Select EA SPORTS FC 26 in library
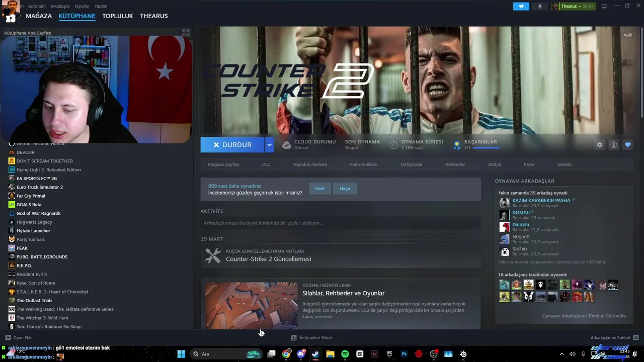644x362 pixels. coord(37,178)
